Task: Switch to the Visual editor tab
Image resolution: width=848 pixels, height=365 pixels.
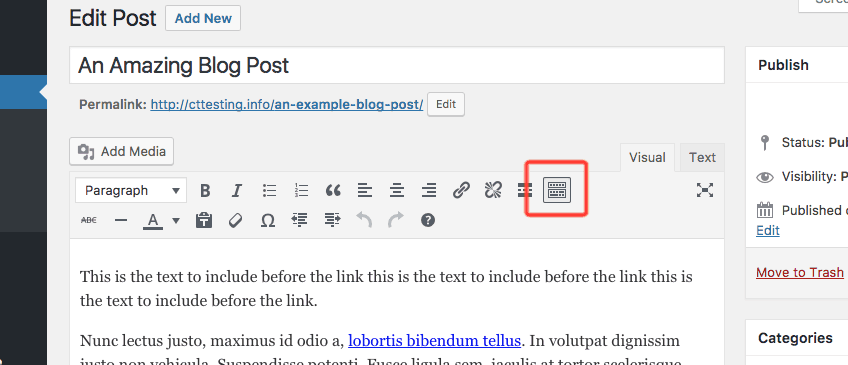Action: click(647, 157)
